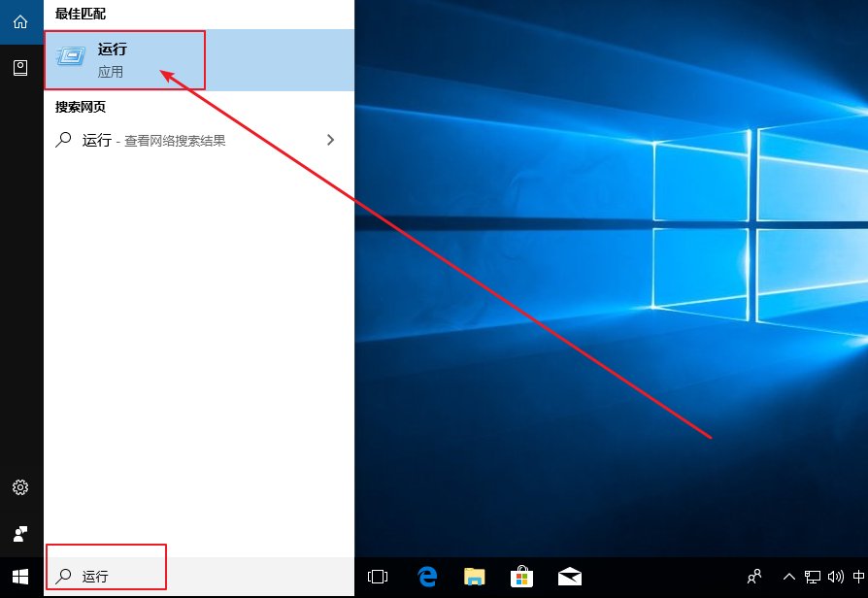Open File Explorer from taskbar
The height and width of the screenshot is (598, 868).
(474, 577)
